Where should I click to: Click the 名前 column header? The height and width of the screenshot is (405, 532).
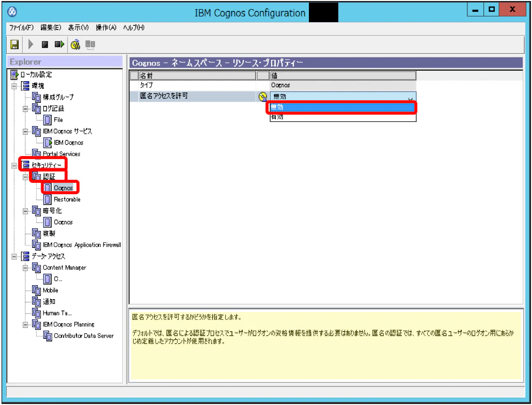pos(197,75)
